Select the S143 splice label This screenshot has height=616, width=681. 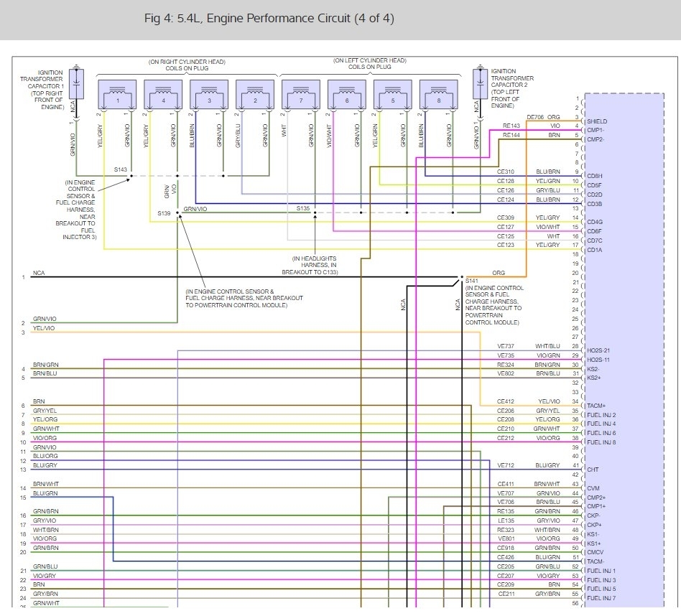tap(120, 169)
